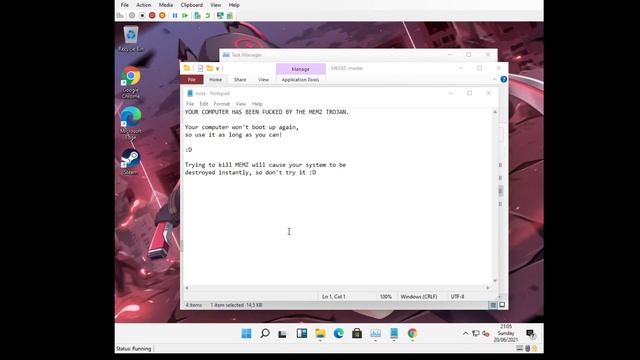The height and width of the screenshot is (360, 640).
Task: Switch to Notepad taskbar icon
Action: click(x=393, y=334)
